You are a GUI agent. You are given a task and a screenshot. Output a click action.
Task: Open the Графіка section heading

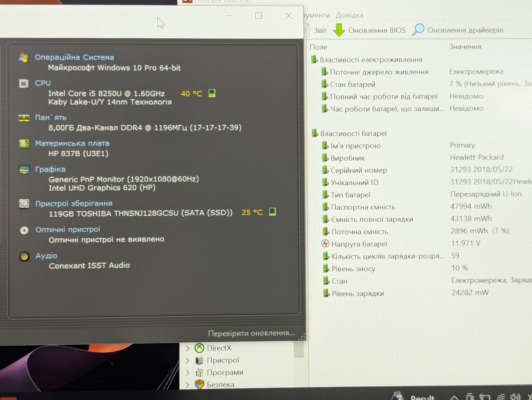[50, 169]
